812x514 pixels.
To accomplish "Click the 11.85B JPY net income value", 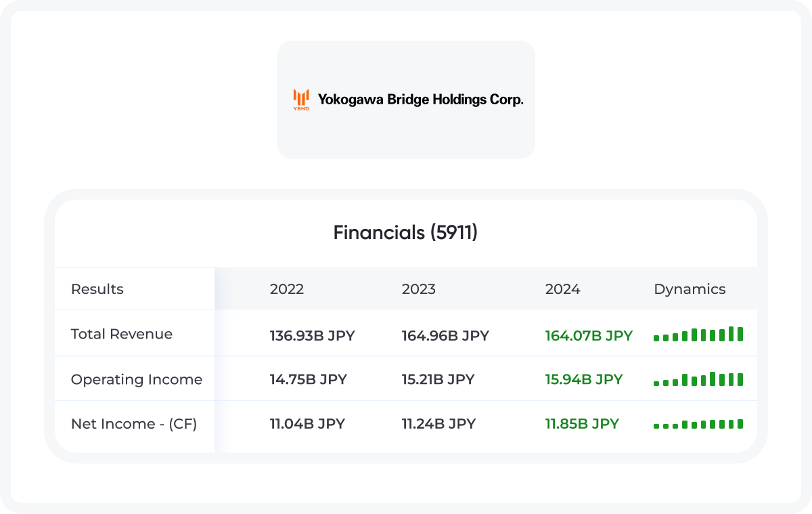I will [583, 424].
